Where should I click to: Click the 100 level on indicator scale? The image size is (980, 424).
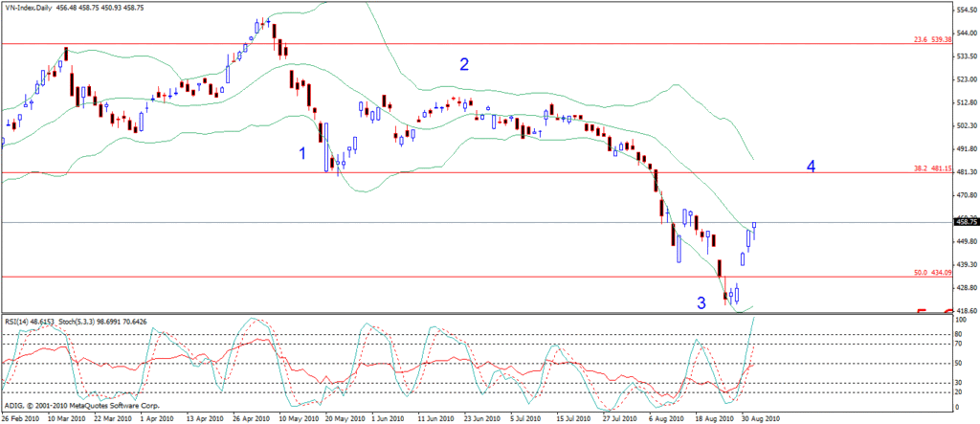point(958,320)
